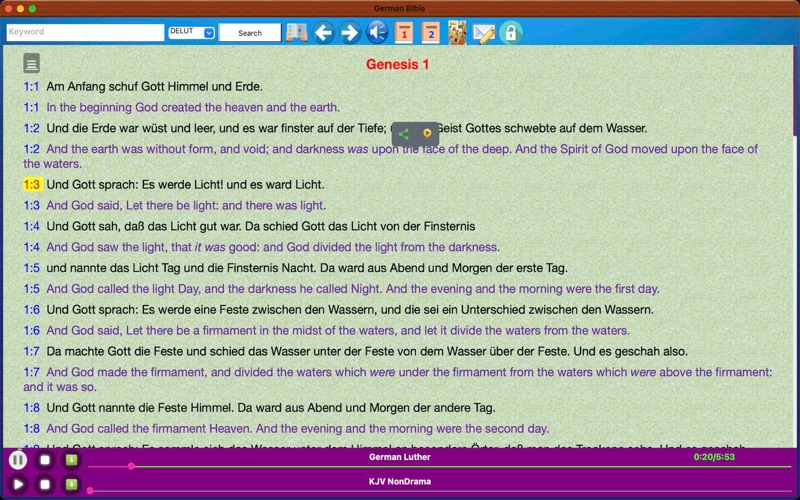Click text 'And God called the light Day'
Viewport: 800px width, 500px height.
124,289
